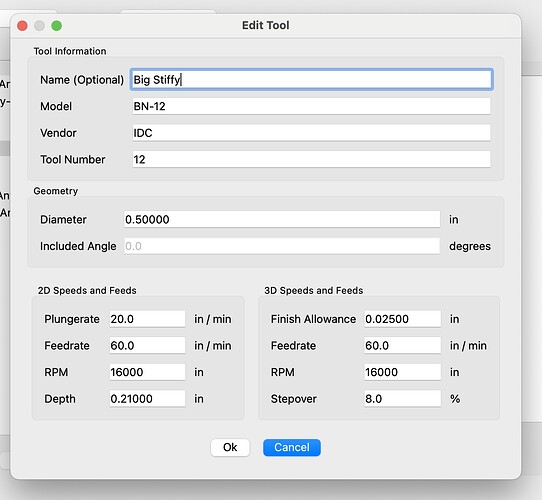Click the green zoom window button
This screenshot has width=542, height=500.
click(57, 26)
